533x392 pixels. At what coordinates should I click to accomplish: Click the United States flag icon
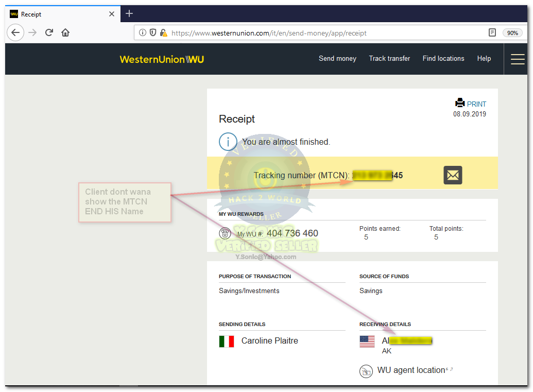[367, 342]
